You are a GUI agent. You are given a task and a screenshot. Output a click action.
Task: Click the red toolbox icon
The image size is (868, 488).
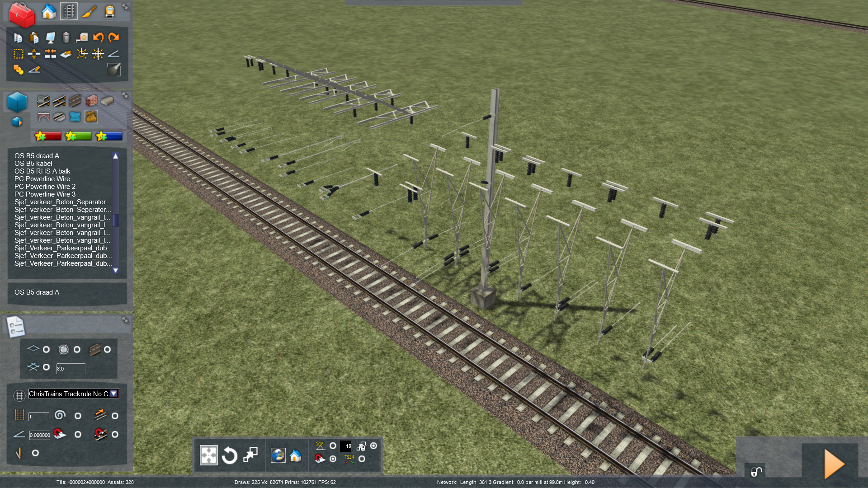coord(22,14)
